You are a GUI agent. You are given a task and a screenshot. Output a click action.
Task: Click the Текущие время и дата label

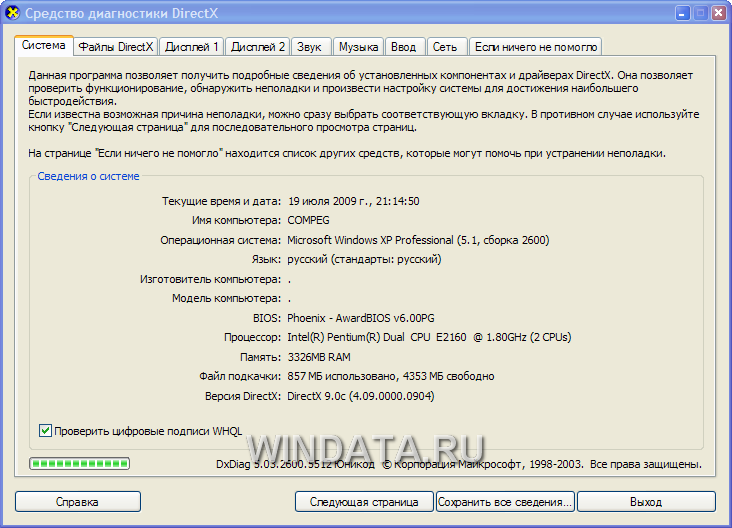pyautogui.click(x=221, y=201)
